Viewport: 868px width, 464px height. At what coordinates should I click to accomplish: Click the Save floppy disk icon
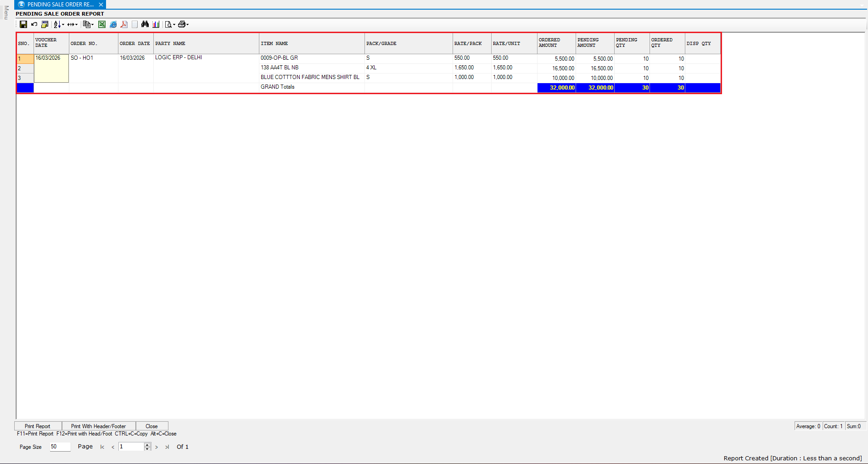[x=23, y=24]
